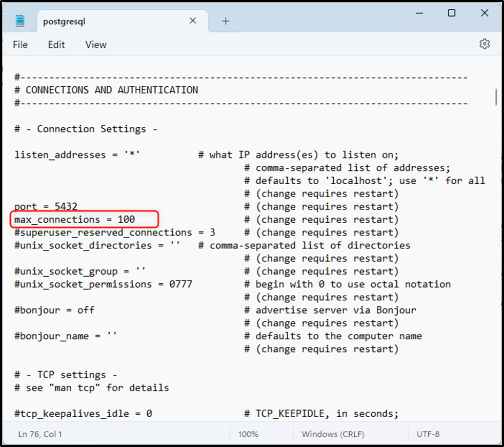
Task: Click the highlighted max_connections = 100 line
Action: pyautogui.click(x=73, y=219)
